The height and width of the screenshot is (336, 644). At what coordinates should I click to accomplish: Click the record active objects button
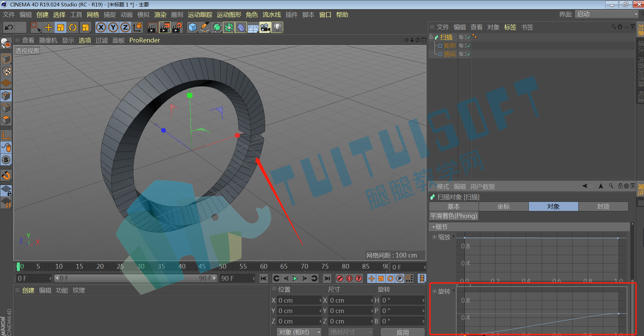tap(340, 278)
